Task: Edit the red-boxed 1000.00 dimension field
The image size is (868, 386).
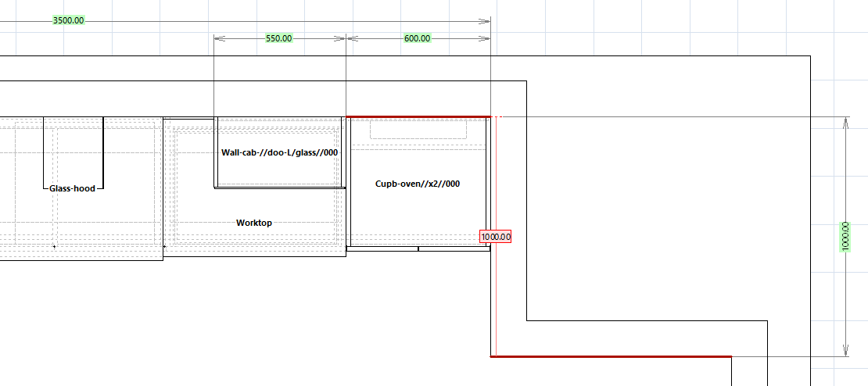Action: click(496, 237)
